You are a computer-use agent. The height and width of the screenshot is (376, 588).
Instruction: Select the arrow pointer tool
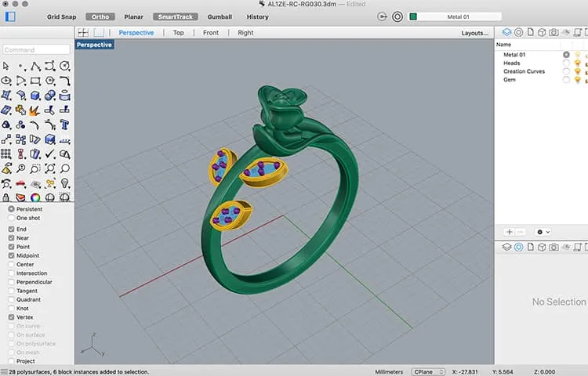click(x=6, y=67)
